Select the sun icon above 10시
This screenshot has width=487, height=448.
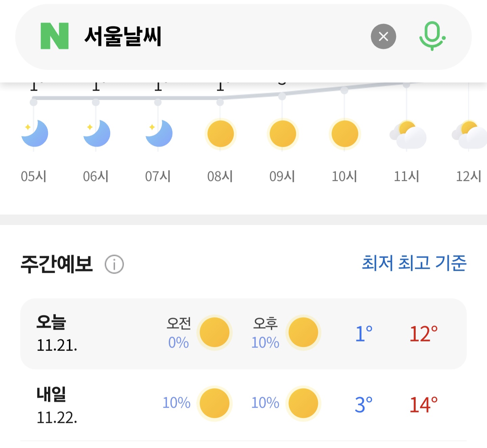[345, 134]
